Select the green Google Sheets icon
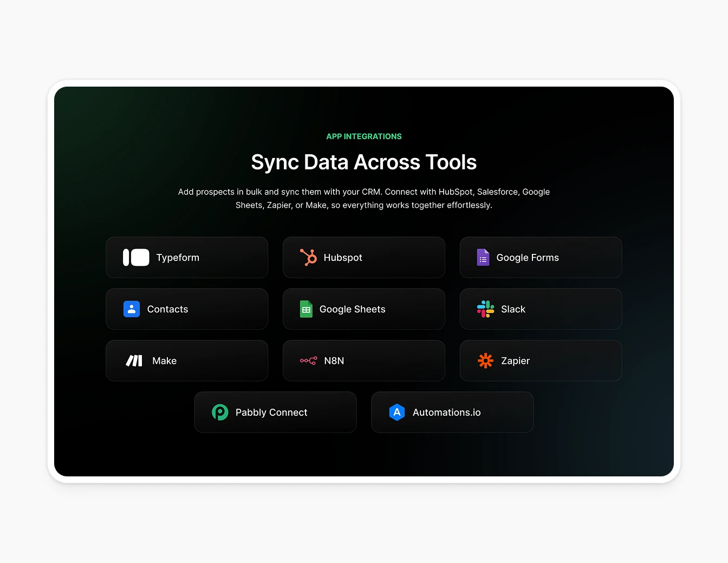This screenshot has width=728, height=563. [305, 309]
